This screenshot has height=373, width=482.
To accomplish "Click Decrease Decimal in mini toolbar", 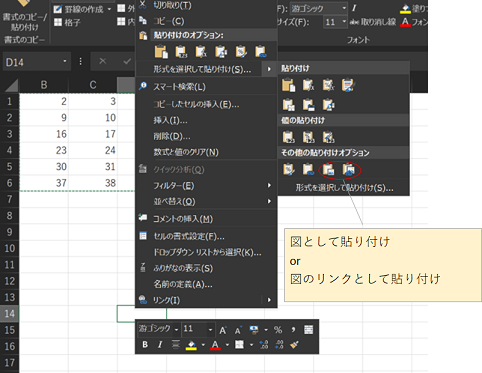I will (x=279, y=344).
